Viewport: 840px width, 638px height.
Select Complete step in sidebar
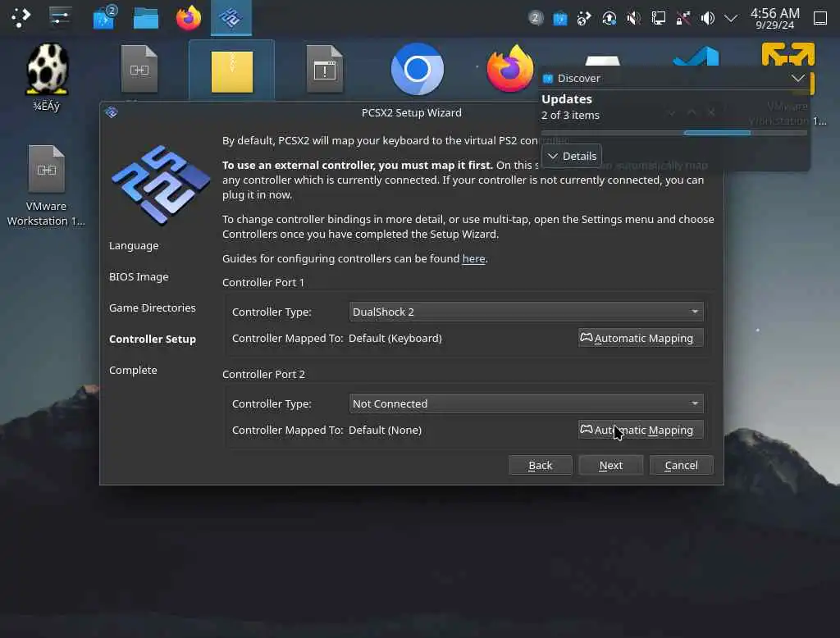click(133, 370)
